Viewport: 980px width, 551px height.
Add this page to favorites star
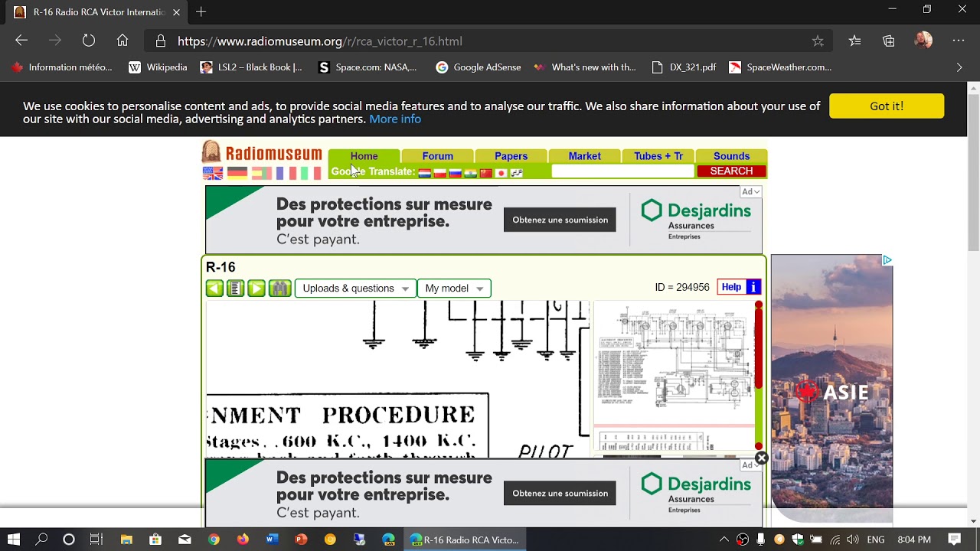pos(818,41)
